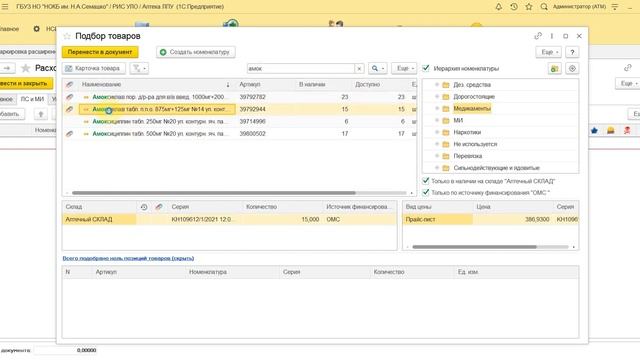Screen dimensions: 640x360
Task: Click yellow icon at right background toolbar
Action: tap(611, 131)
